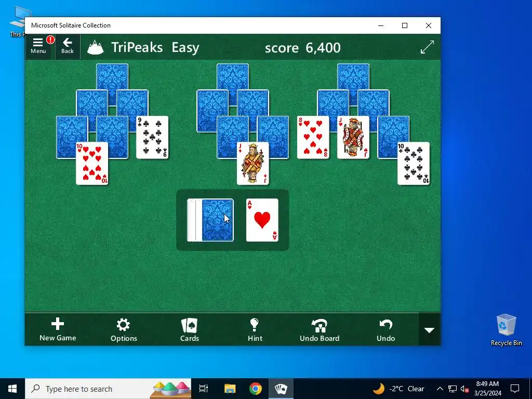Request a Hint with the lightbulb
This screenshot has width=532, height=399.
(255, 329)
